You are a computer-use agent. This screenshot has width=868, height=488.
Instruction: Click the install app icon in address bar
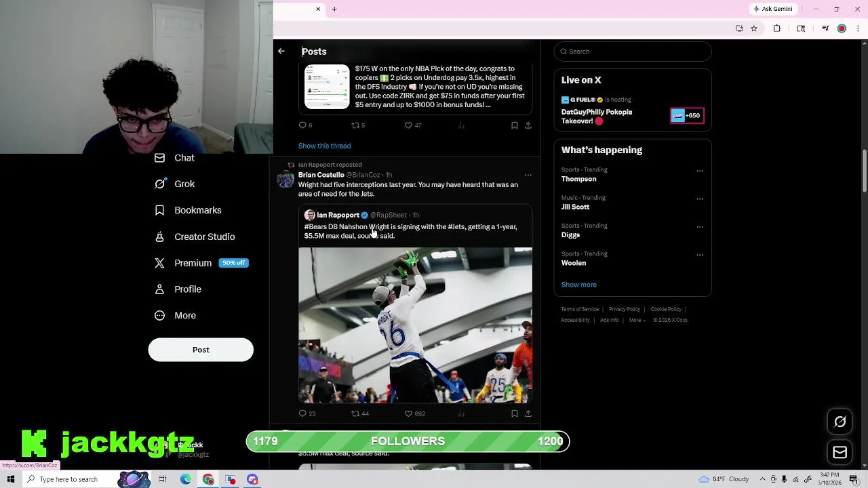click(739, 28)
